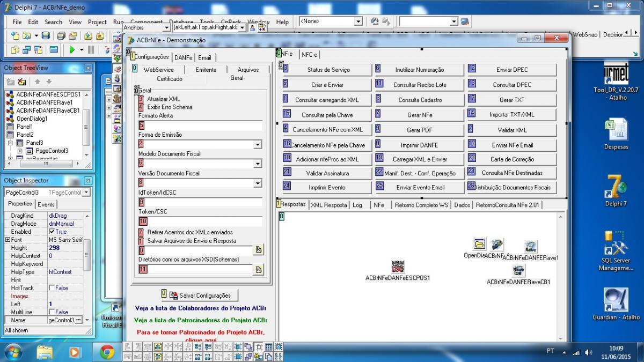Image resolution: width=644 pixels, height=362 pixels.
Task: Click the Windows Start button
Action: (13, 352)
